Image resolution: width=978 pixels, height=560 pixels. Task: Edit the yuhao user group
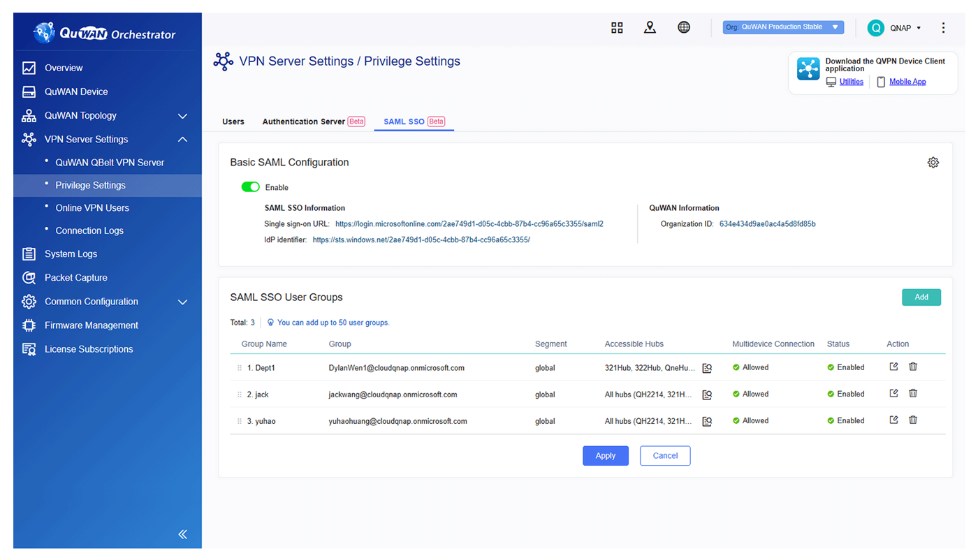coord(893,420)
